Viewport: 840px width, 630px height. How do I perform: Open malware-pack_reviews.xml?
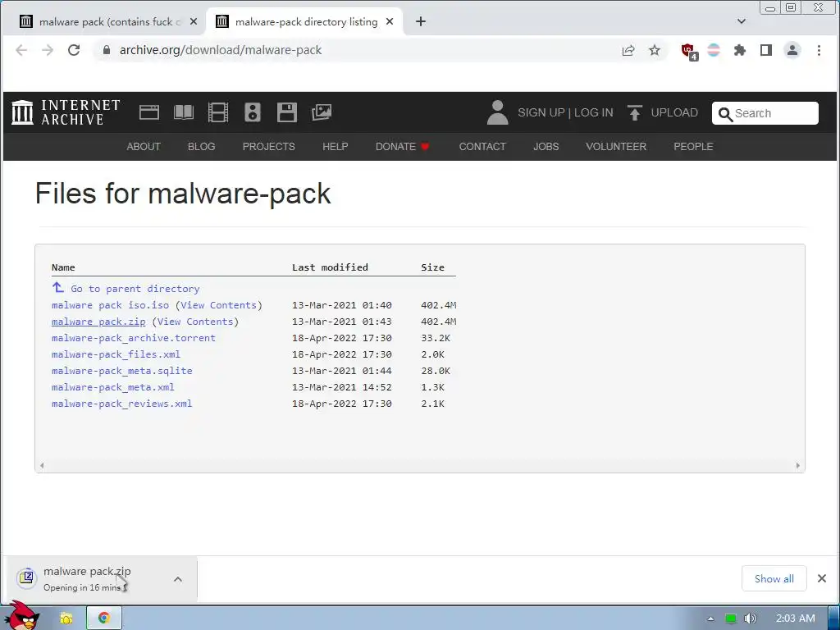tap(121, 404)
